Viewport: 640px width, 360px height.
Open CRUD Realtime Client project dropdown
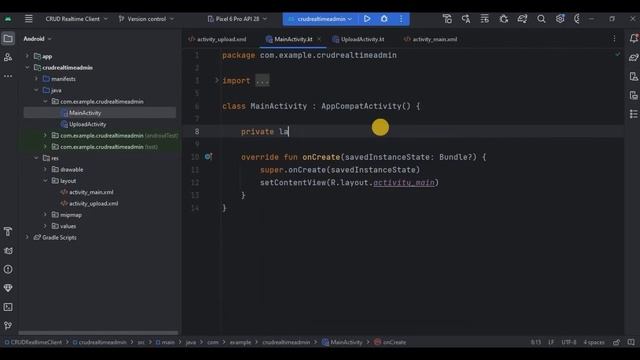(x=76, y=19)
